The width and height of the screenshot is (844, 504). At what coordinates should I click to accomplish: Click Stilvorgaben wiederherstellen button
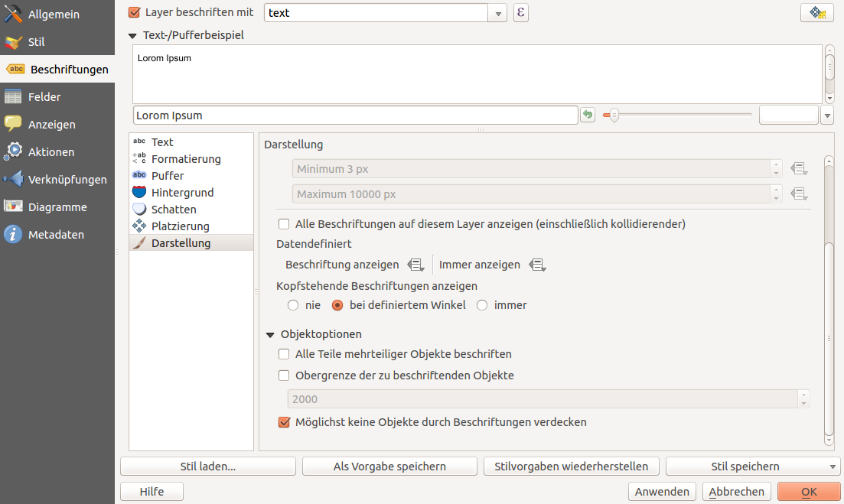(x=572, y=467)
